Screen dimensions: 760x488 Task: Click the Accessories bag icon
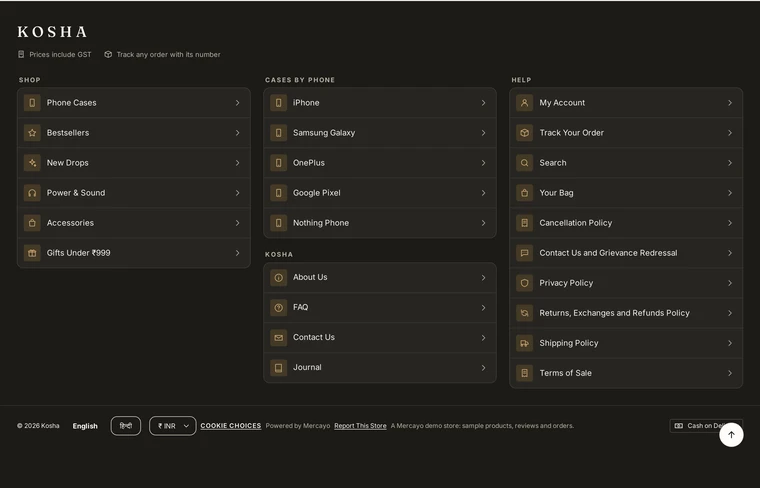tap(32, 223)
